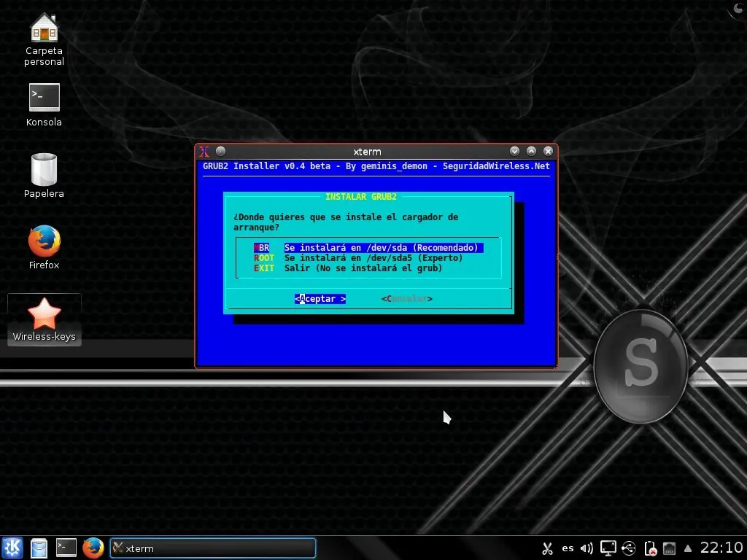Screen dimensions: 747x560
Task: Maximize the xterm window
Action: pos(531,152)
